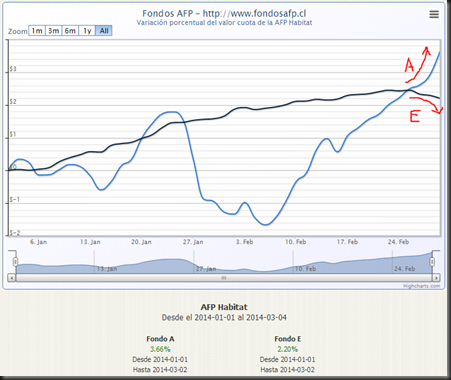Select the All zoom button

coord(104,31)
